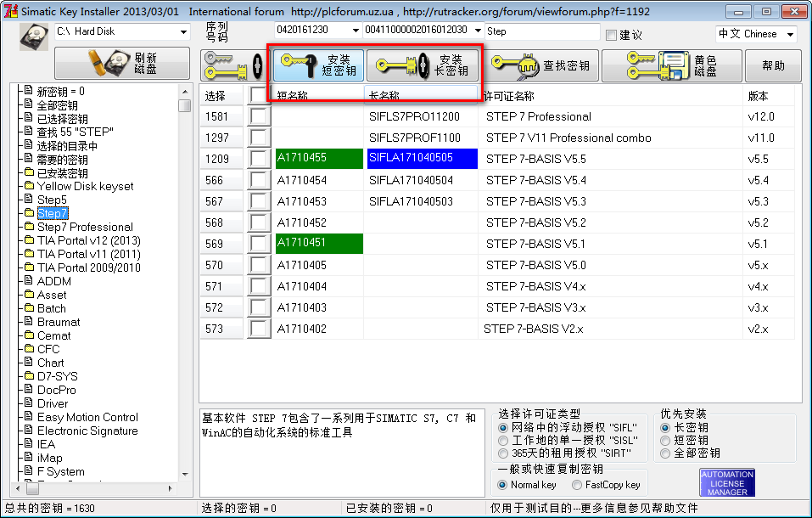Click tree panel vertical scrollbar down arrow
Image resolution: width=812 pixels, height=518 pixels.
click(185, 475)
